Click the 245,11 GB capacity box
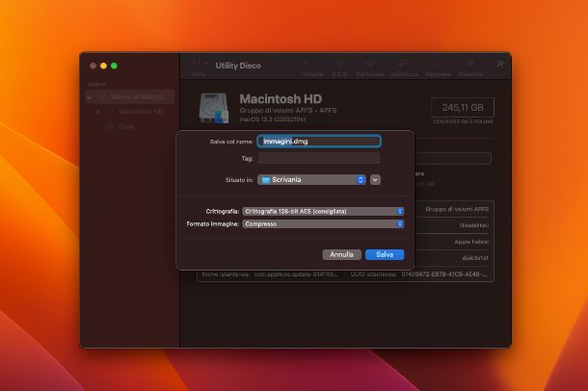This screenshot has width=588, height=391. (x=463, y=108)
